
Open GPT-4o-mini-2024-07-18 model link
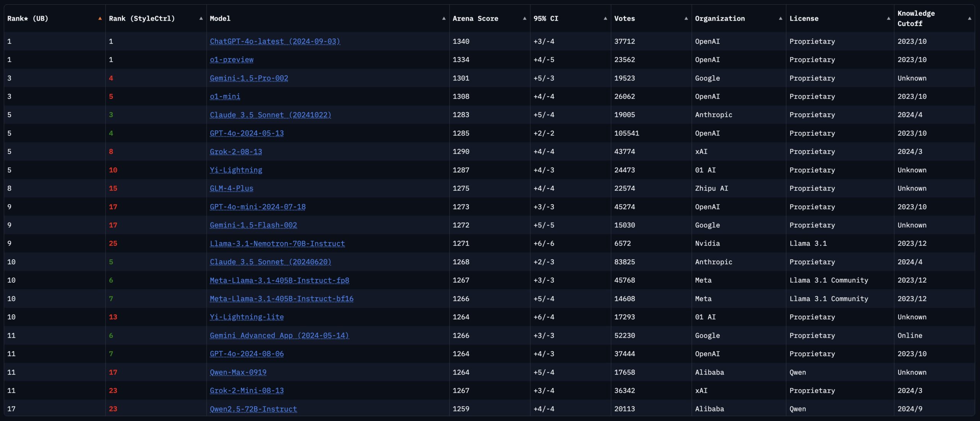(x=258, y=207)
